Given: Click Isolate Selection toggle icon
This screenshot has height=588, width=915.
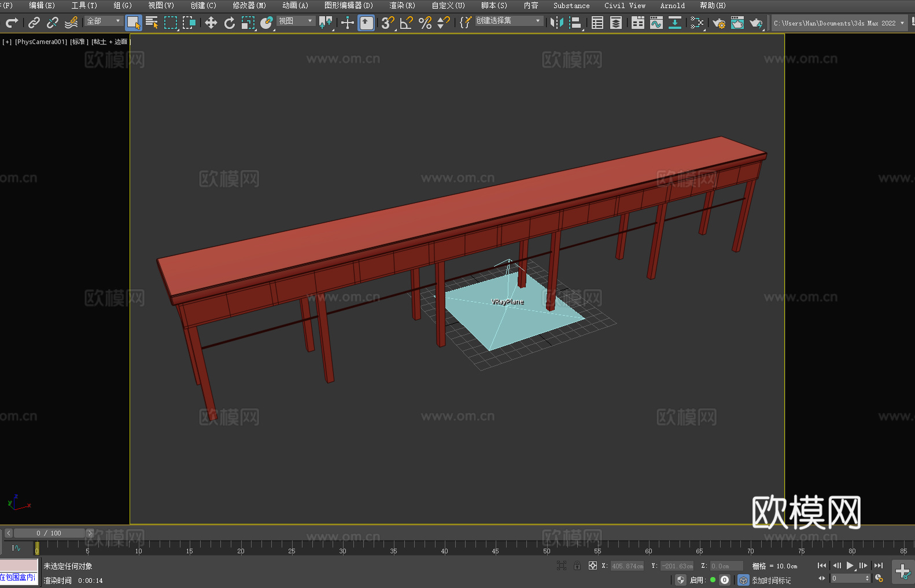Looking at the screenshot, I should click(562, 565).
